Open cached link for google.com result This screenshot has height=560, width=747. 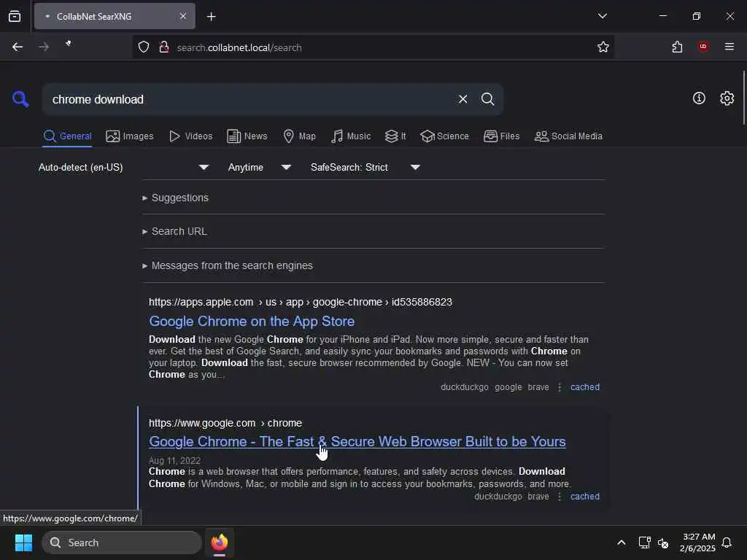(x=584, y=496)
